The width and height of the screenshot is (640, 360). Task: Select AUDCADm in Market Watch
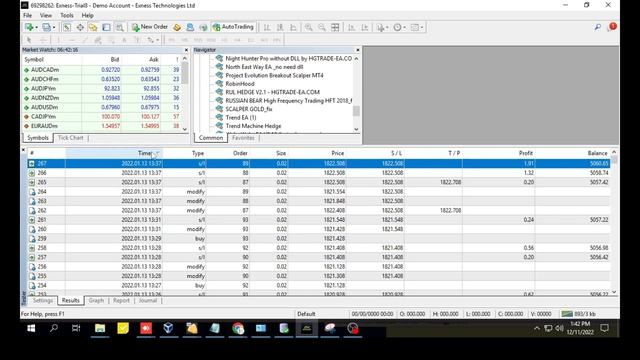101,70
